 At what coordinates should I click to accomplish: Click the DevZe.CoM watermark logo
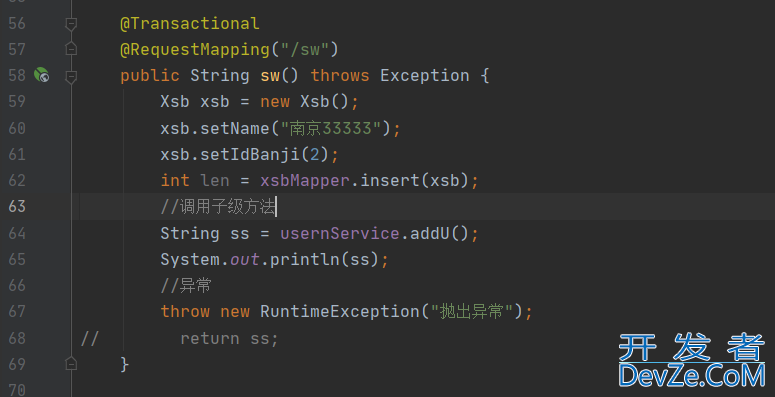691,360
